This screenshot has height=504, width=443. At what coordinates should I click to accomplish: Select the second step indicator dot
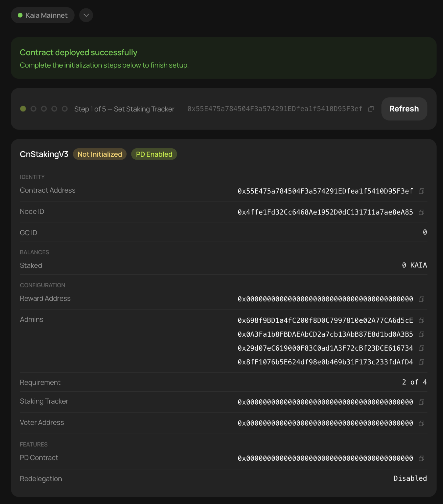[33, 109]
